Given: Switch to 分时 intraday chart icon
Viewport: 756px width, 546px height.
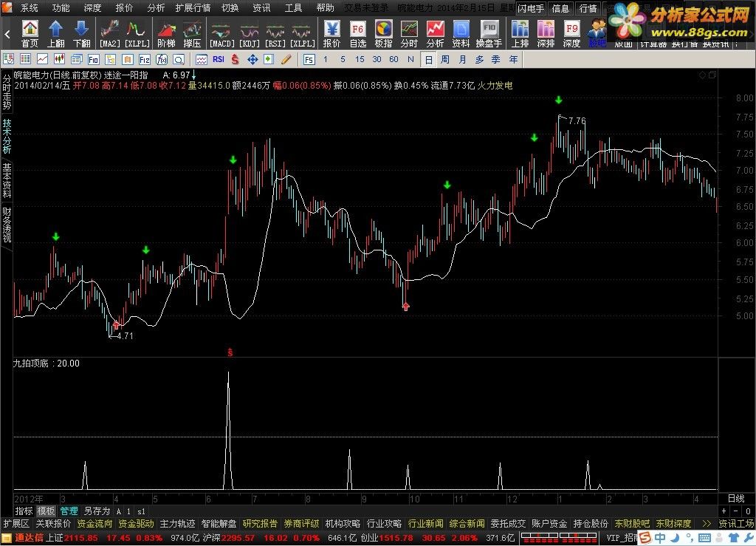Looking at the screenshot, I should [409, 33].
